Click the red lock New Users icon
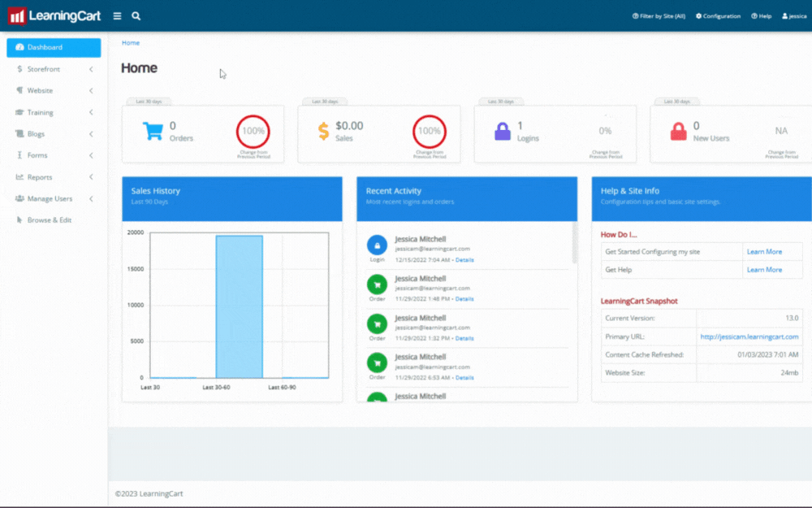The image size is (812, 508). (678, 131)
